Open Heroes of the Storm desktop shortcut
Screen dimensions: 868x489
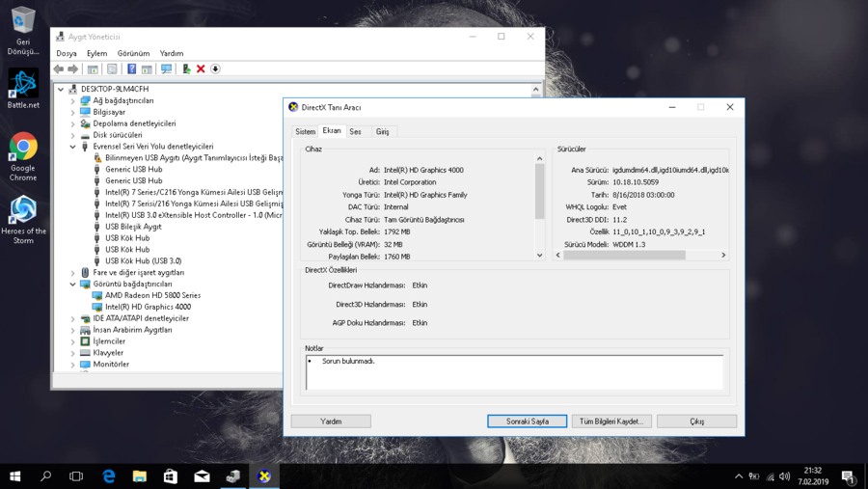point(23,220)
